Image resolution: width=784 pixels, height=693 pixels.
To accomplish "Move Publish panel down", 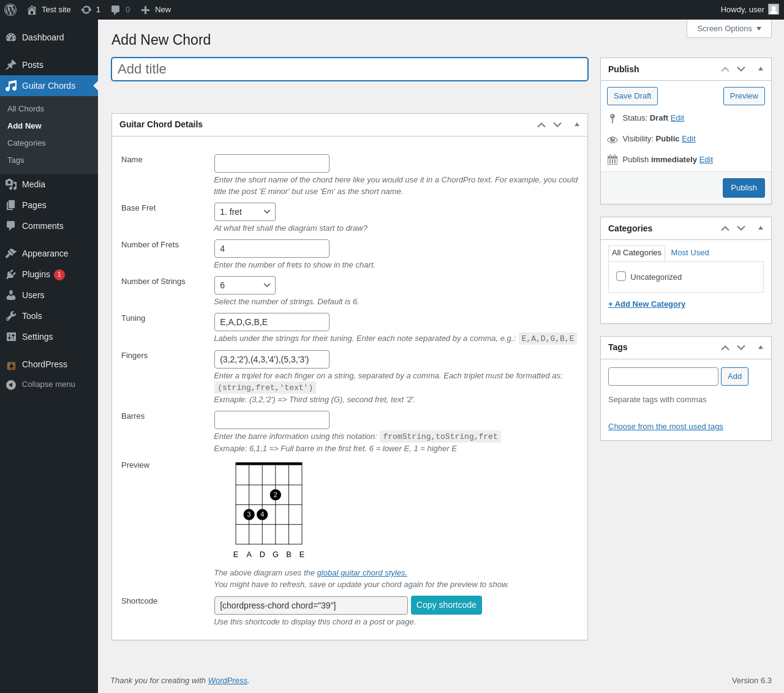I will click(x=741, y=69).
